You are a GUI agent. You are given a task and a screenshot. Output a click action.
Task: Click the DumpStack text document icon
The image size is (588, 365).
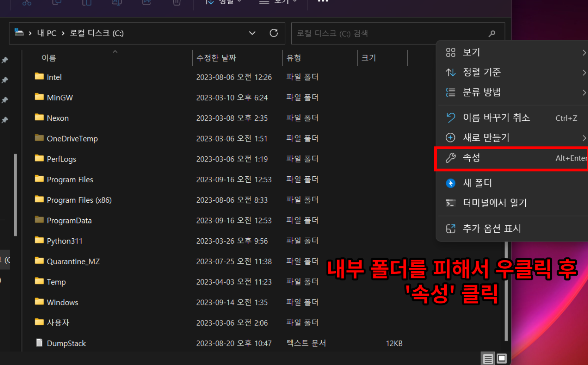39,343
